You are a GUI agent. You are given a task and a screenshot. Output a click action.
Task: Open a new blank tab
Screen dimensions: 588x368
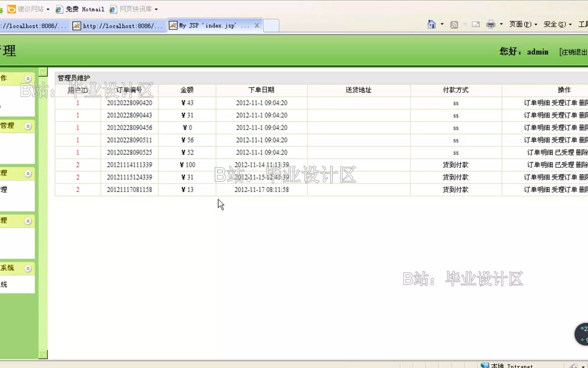[271, 26]
